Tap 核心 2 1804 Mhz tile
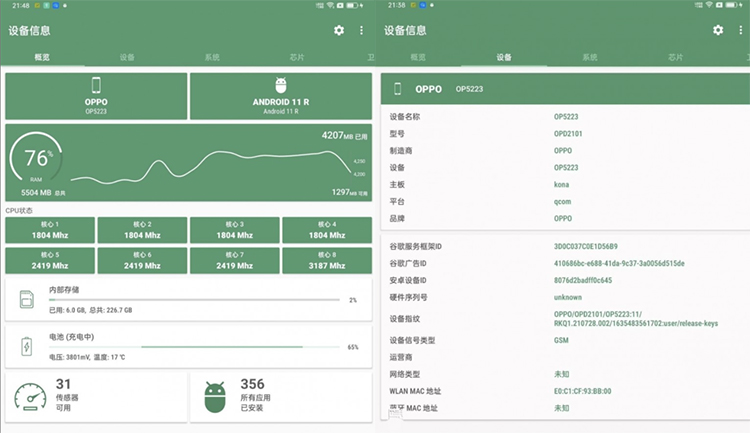Image resolution: width=750 pixels, height=433 pixels. point(142,230)
